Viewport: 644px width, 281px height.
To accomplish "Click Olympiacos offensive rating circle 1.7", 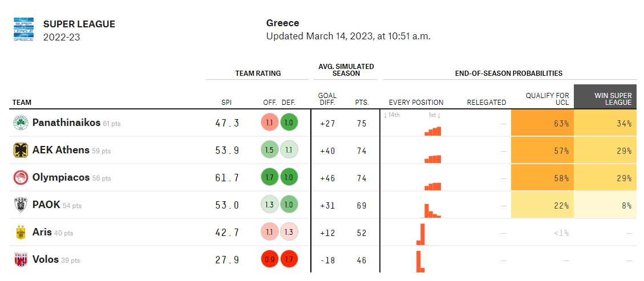I will pyautogui.click(x=269, y=178).
